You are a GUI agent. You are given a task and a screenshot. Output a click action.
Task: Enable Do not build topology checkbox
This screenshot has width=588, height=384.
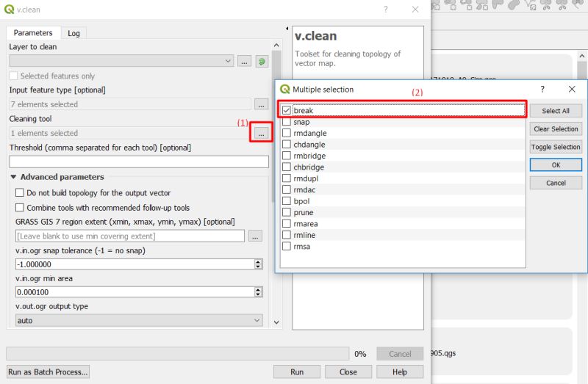click(20, 192)
